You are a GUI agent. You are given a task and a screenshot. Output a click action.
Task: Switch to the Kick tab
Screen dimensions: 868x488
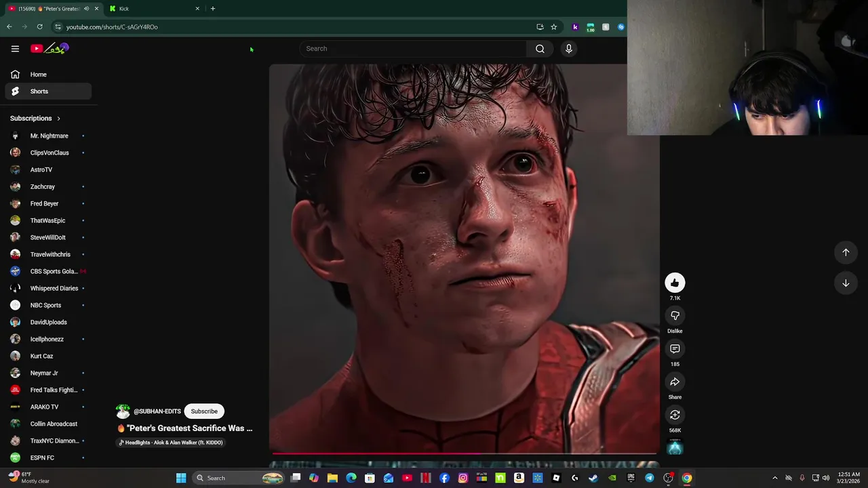(x=155, y=9)
